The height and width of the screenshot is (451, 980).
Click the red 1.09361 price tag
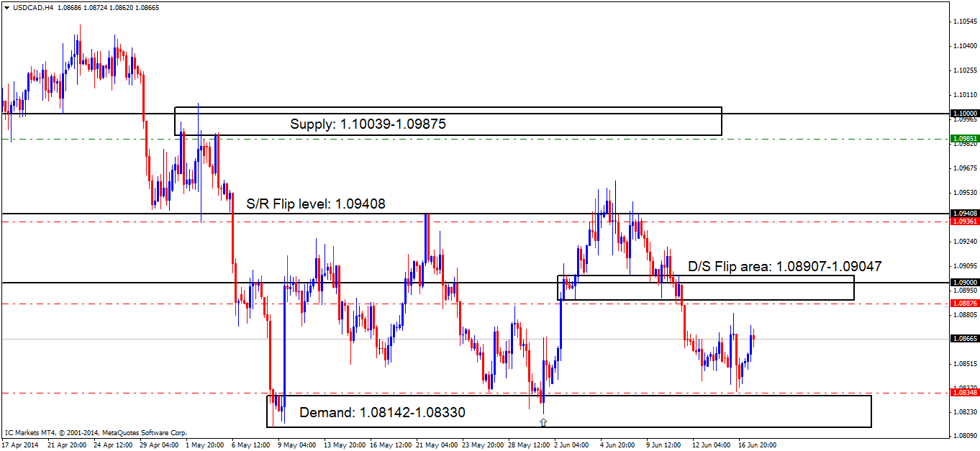[964, 222]
